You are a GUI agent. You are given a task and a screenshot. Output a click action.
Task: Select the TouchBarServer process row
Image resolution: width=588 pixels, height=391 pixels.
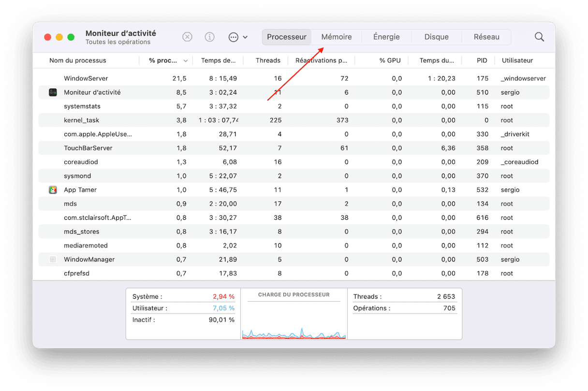[294, 148]
